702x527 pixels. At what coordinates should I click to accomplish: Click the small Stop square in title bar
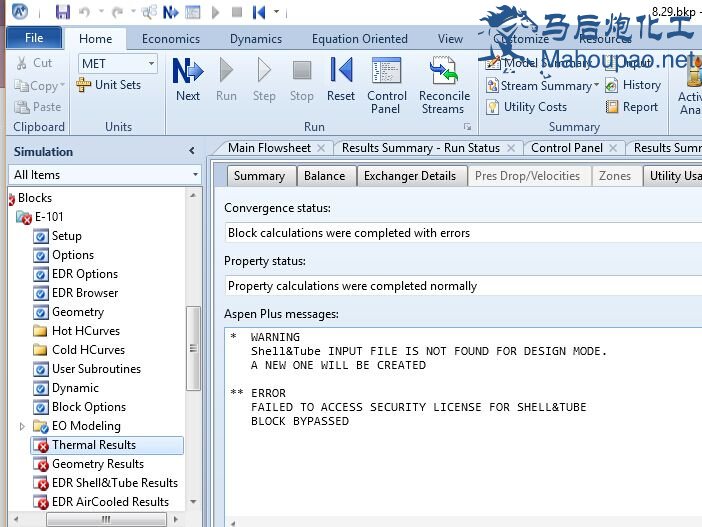(x=237, y=12)
